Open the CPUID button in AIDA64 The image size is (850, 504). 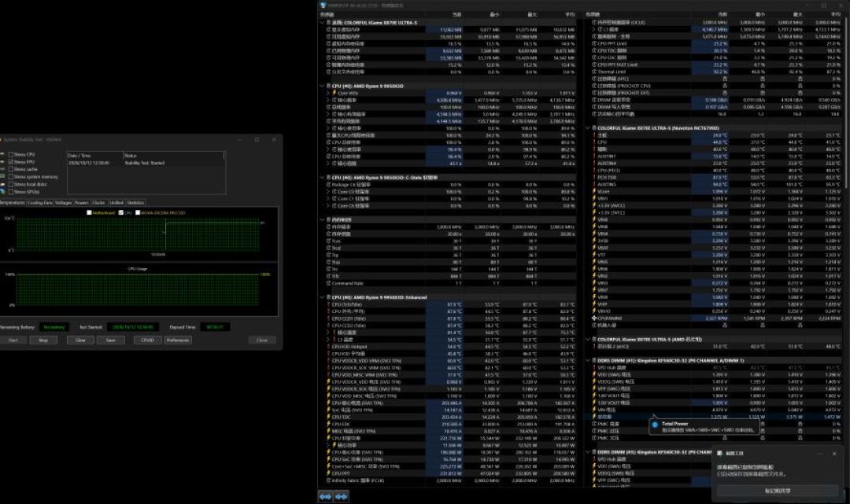coord(147,340)
